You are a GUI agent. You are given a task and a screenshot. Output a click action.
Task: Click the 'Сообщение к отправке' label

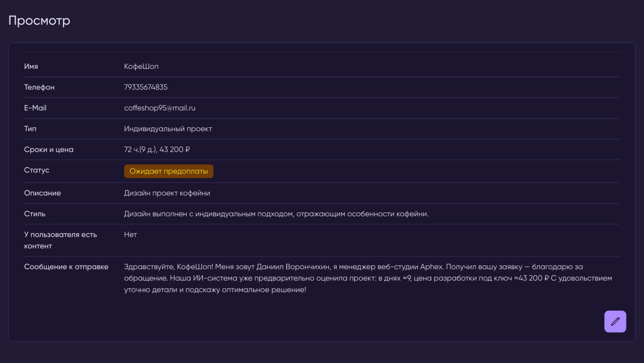[x=66, y=267]
